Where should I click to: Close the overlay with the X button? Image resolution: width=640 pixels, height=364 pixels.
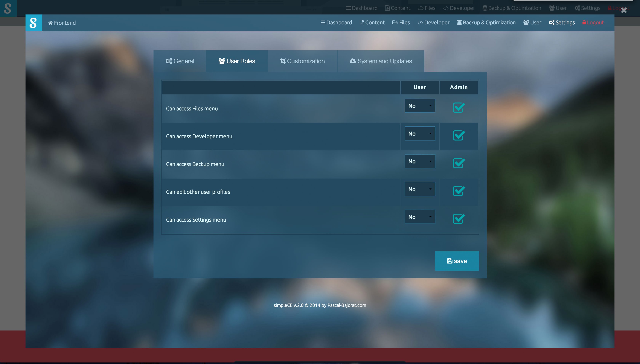pos(623,10)
